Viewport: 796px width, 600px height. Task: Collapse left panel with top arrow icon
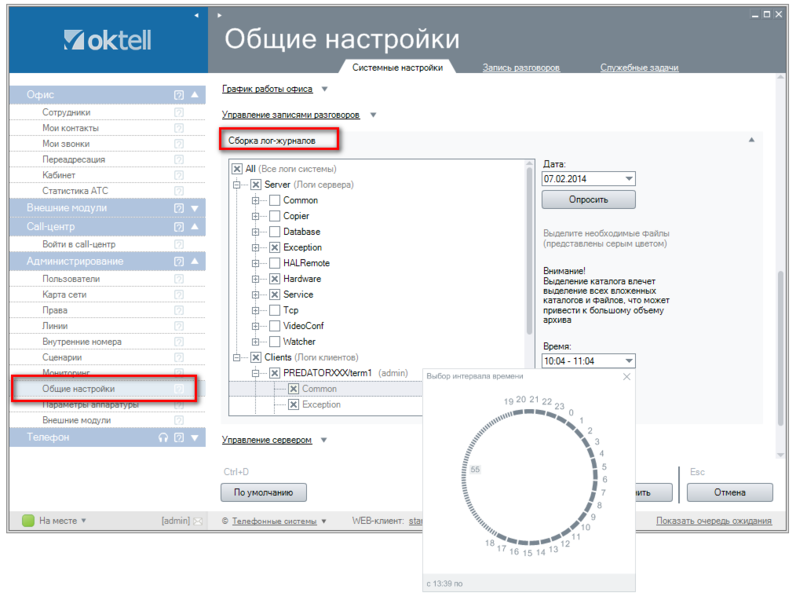tap(196, 15)
